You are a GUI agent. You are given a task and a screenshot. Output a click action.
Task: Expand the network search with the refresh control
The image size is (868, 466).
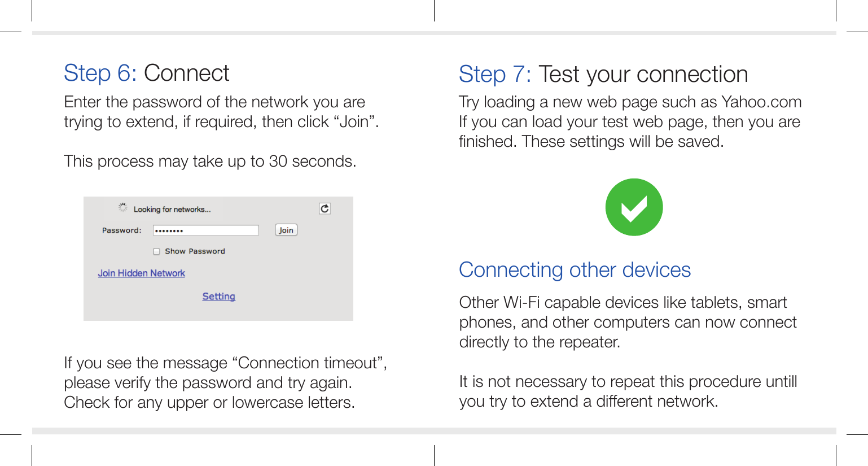click(325, 208)
